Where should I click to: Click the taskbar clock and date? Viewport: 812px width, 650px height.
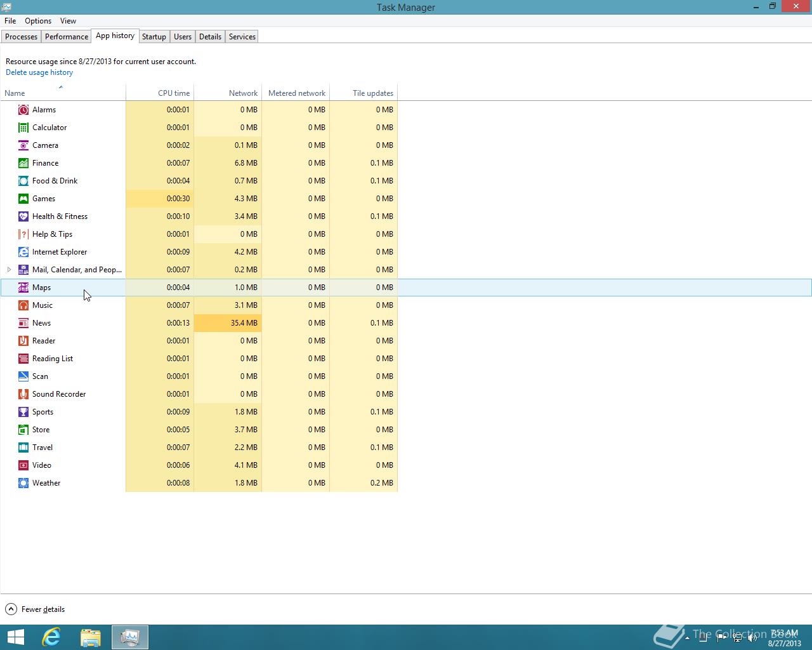784,638
